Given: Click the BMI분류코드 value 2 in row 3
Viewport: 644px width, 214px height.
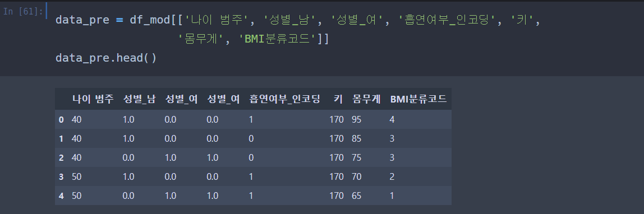Looking at the screenshot, I should pos(392,176).
